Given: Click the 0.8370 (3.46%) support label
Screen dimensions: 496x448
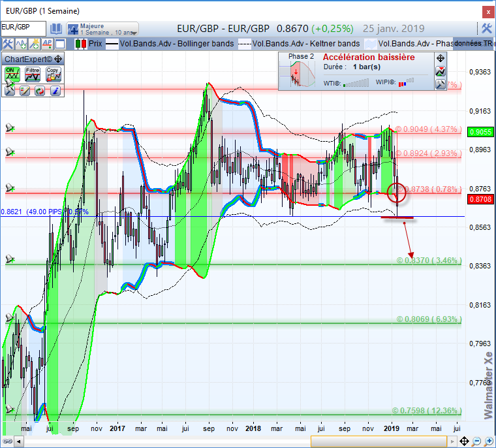Looking at the screenshot, I should [x=429, y=261].
